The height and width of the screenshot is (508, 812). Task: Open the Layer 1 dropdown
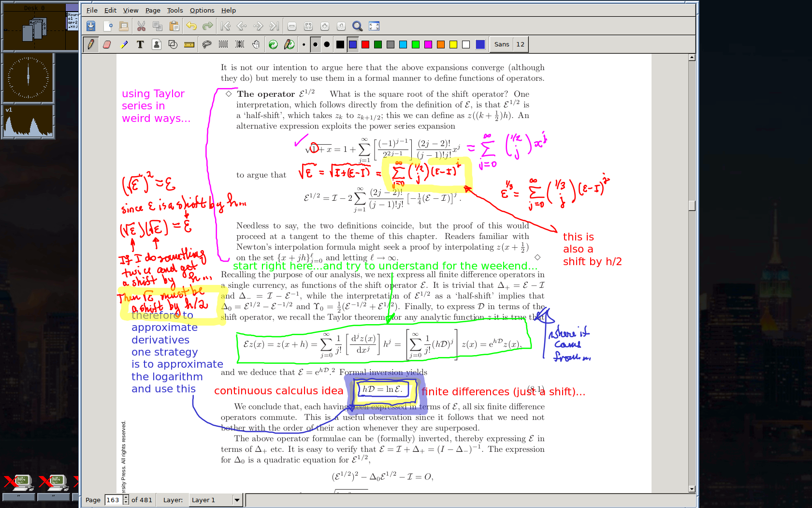click(237, 500)
